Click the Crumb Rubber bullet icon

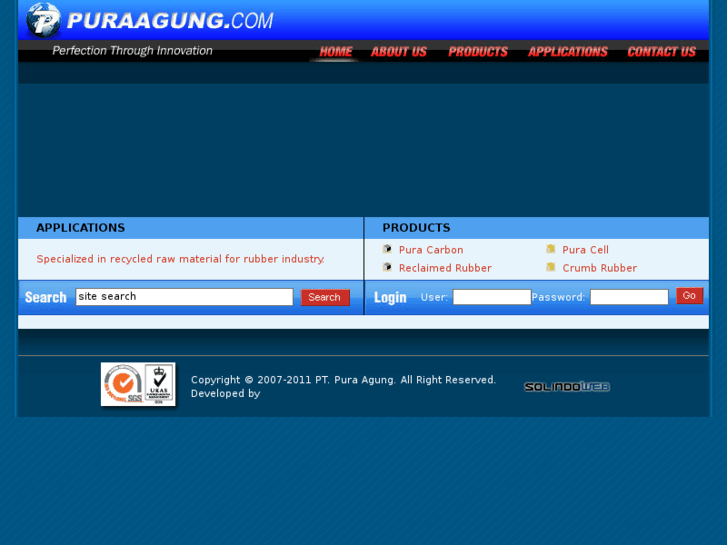point(551,267)
